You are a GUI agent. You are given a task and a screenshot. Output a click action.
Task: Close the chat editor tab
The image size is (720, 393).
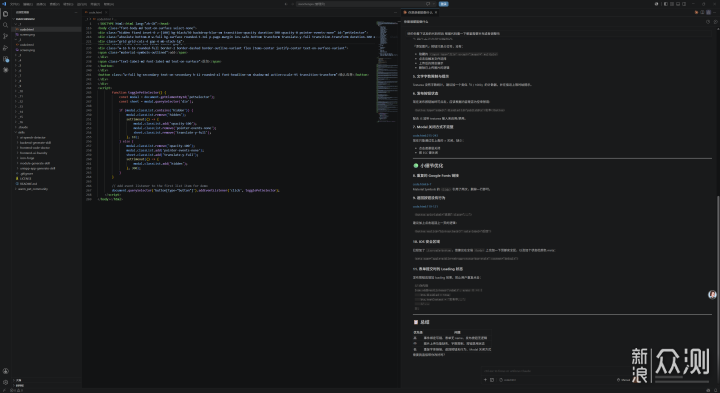pos(436,12)
